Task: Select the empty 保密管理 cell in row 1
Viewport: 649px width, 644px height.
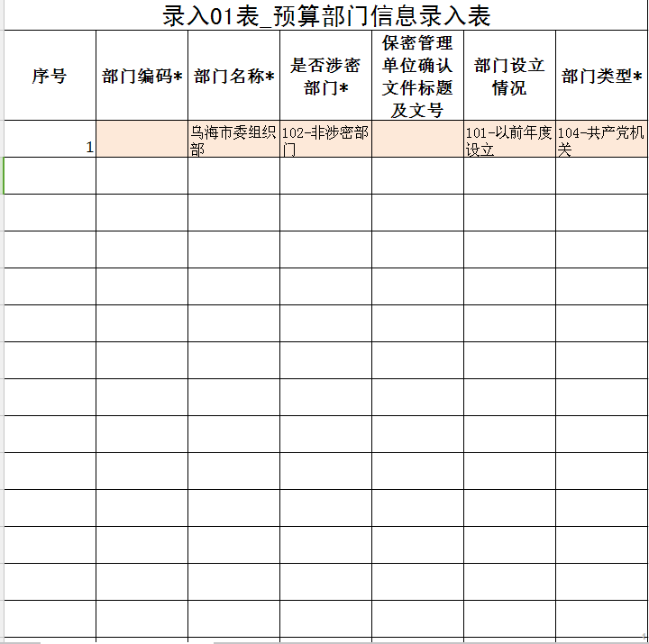Action: pos(417,139)
